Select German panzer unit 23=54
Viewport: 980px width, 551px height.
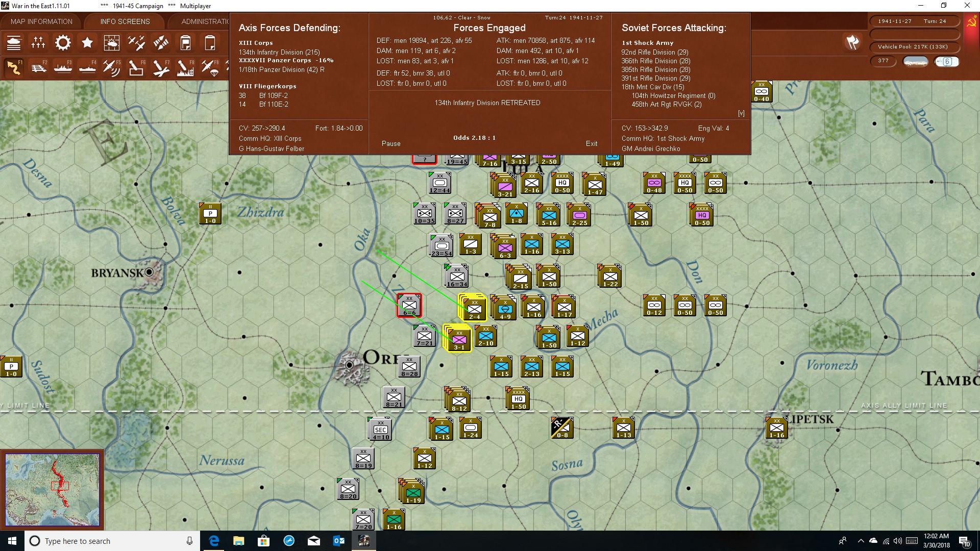tap(442, 245)
